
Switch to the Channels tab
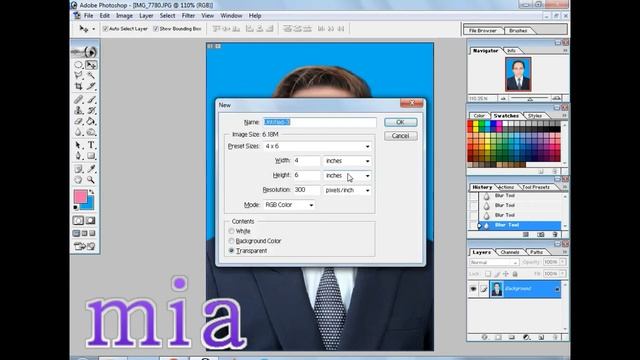[509, 252]
